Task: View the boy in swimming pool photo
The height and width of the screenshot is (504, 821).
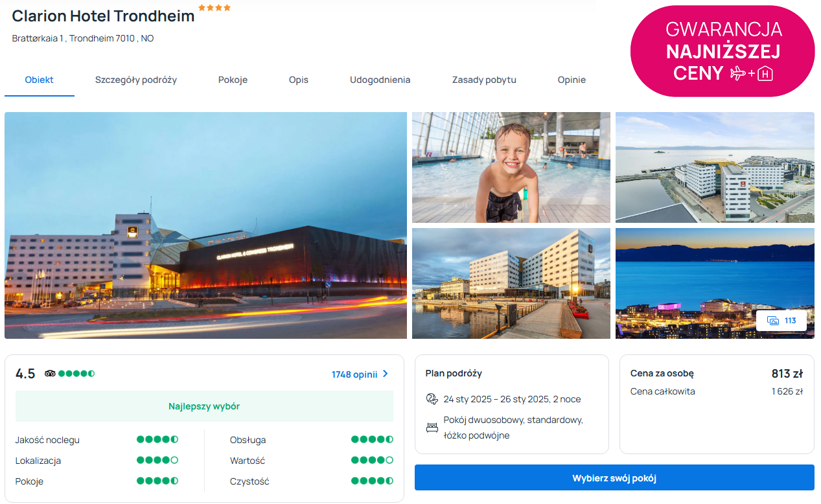Action: click(511, 167)
